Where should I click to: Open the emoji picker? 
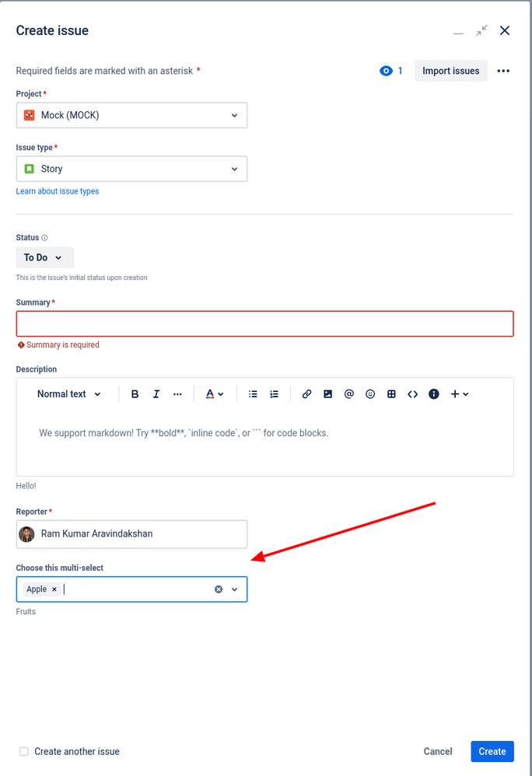pyautogui.click(x=370, y=394)
